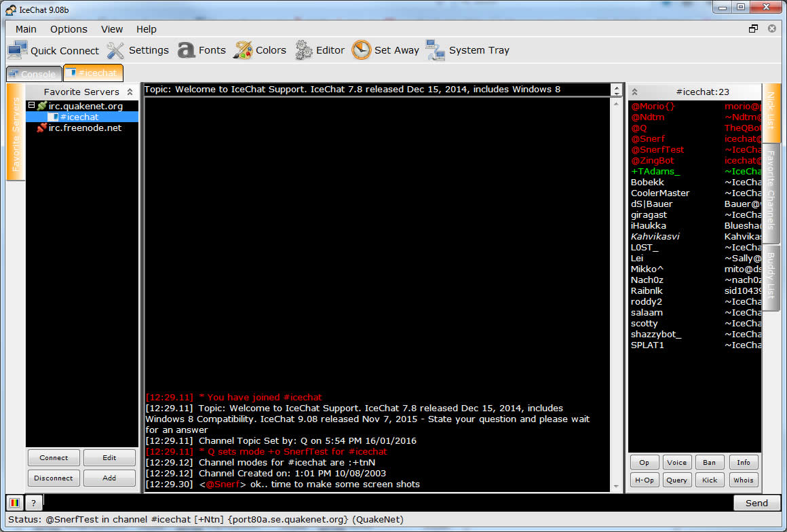This screenshot has height=532, width=787.
Task: Click the grey close icon near menu bar
Action: point(772,28)
